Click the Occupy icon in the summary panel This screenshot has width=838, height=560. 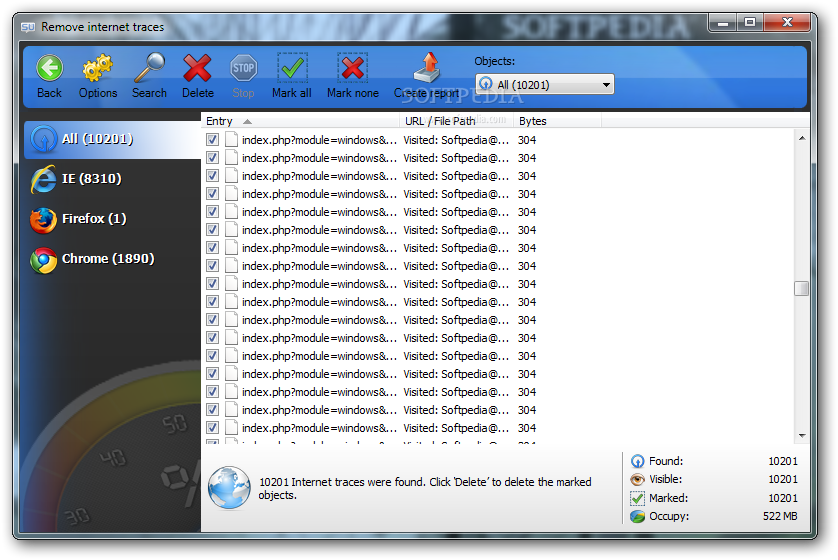coord(637,517)
